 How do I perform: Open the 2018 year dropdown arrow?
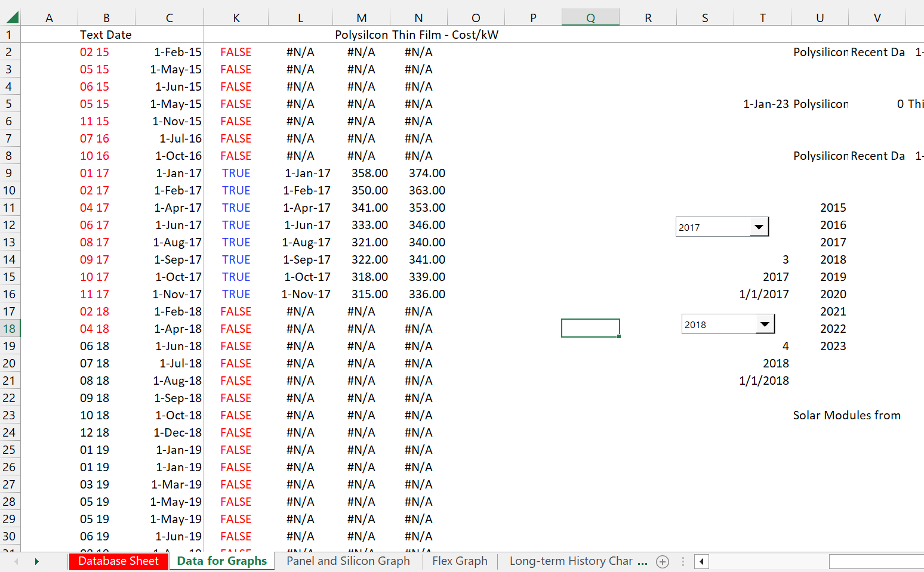(765, 324)
